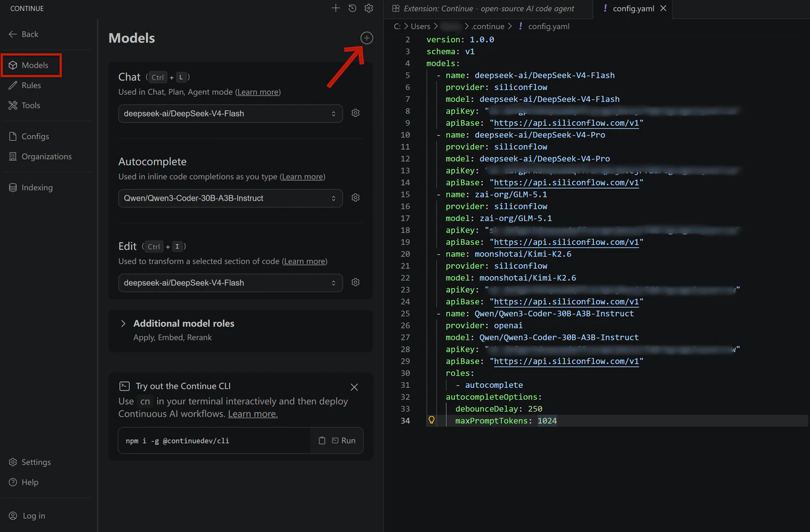
Task: Open the Tools section
Action: (24, 106)
